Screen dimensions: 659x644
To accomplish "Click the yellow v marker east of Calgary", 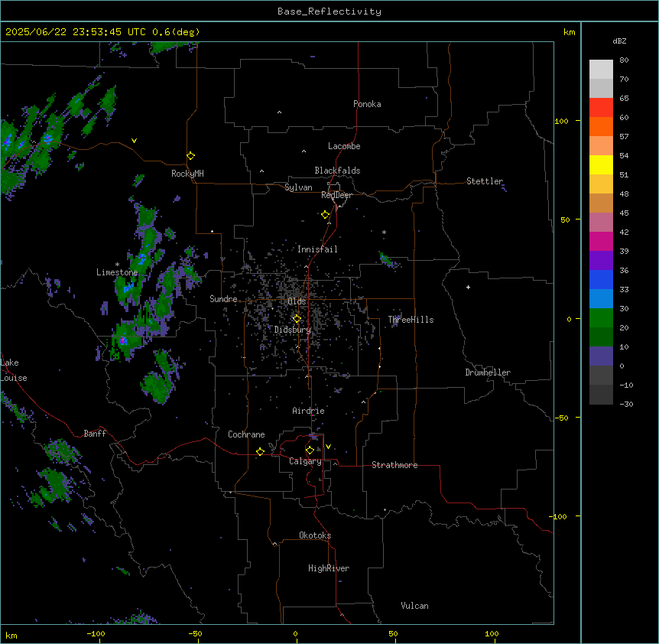I will [x=328, y=447].
